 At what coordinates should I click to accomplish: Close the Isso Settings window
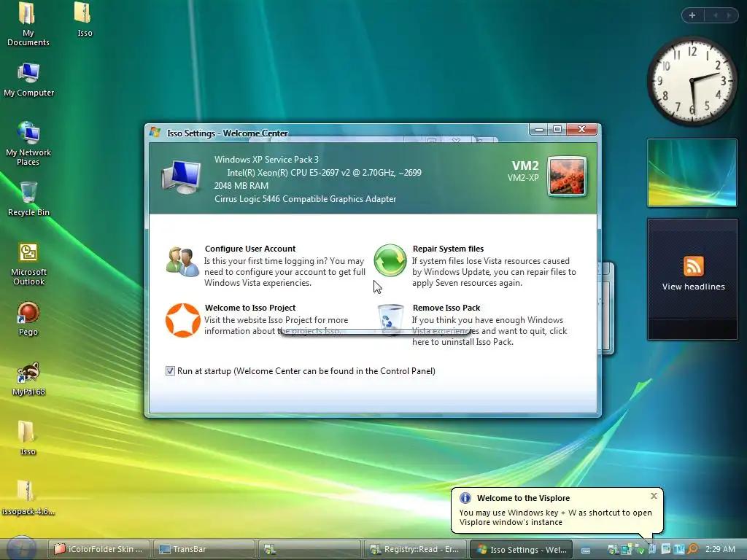coord(581,129)
